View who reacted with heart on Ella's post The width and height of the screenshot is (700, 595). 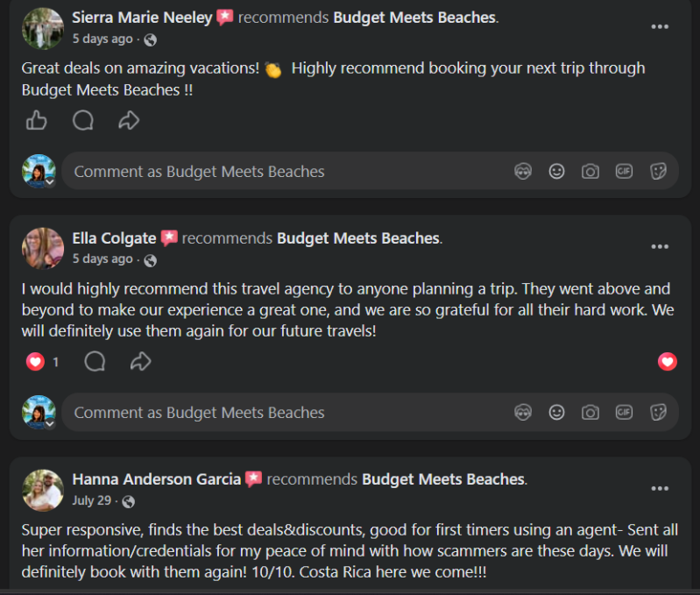[x=42, y=362]
